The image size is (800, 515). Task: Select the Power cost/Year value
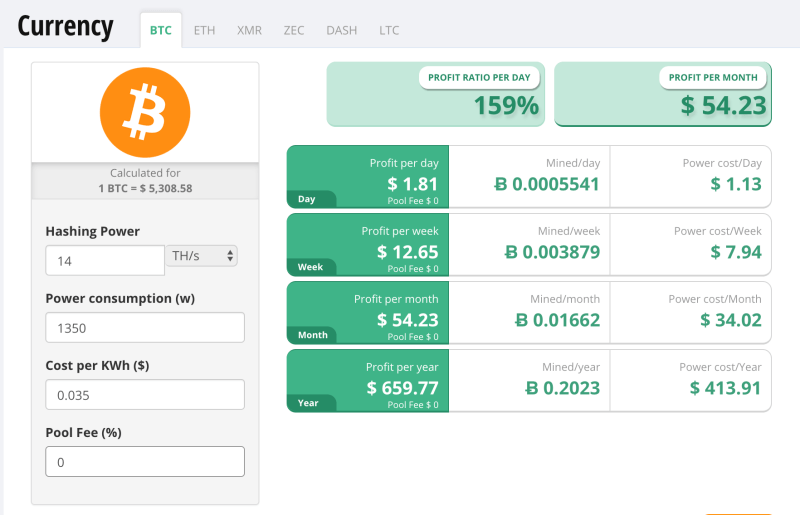725,387
